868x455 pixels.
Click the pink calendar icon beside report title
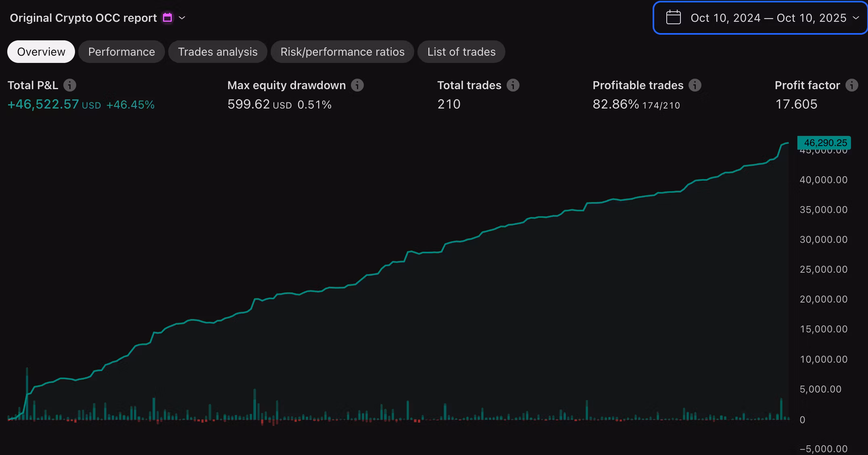(x=167, y=18)
